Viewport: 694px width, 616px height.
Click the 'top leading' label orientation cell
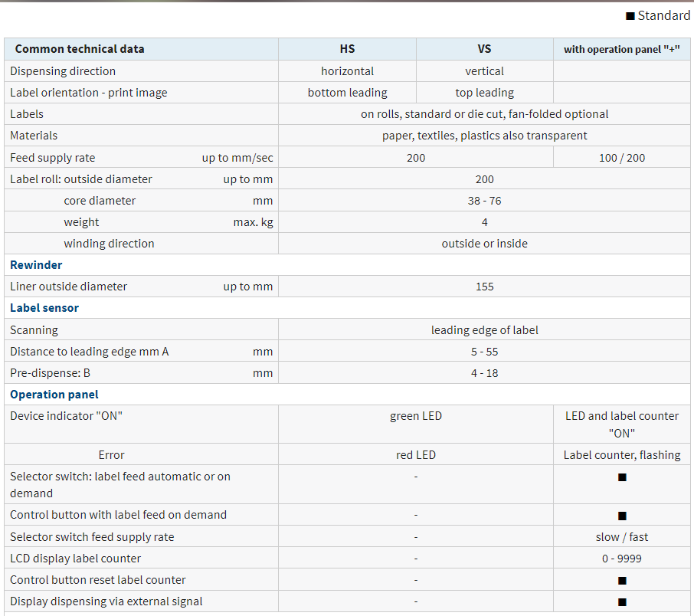pos(484,93)
